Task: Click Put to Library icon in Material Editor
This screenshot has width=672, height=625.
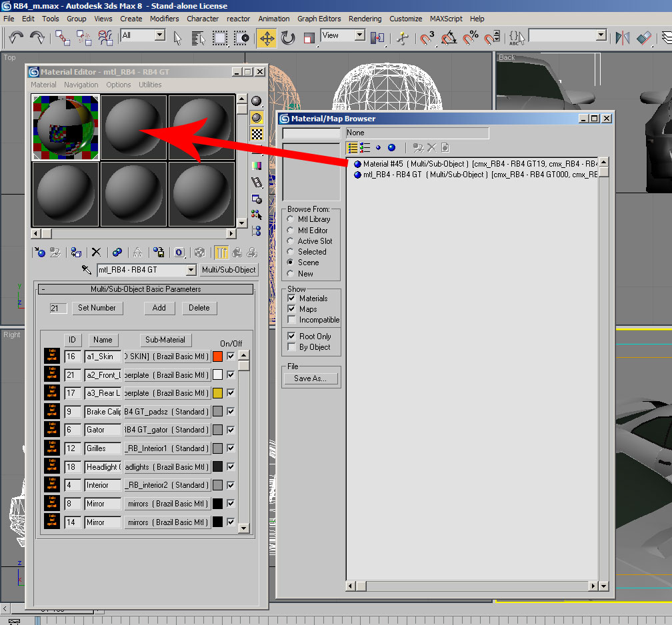Action: (x=159, y=253)
